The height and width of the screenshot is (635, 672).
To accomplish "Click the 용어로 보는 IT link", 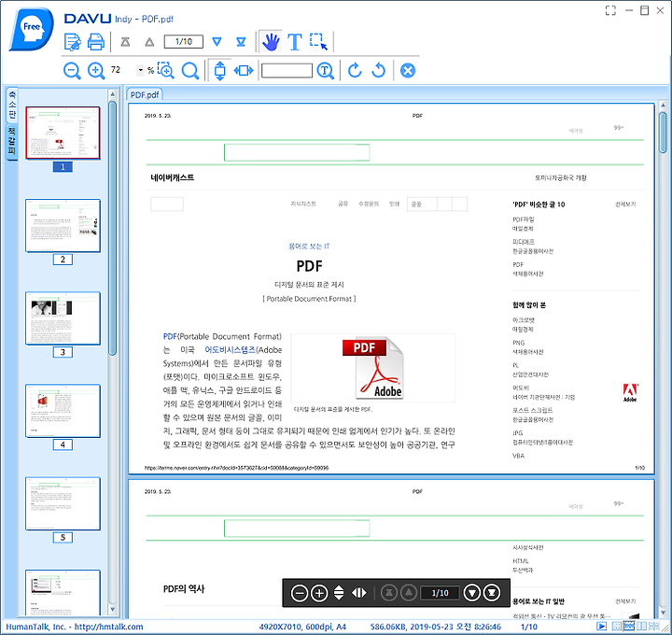I will [309, 247].
